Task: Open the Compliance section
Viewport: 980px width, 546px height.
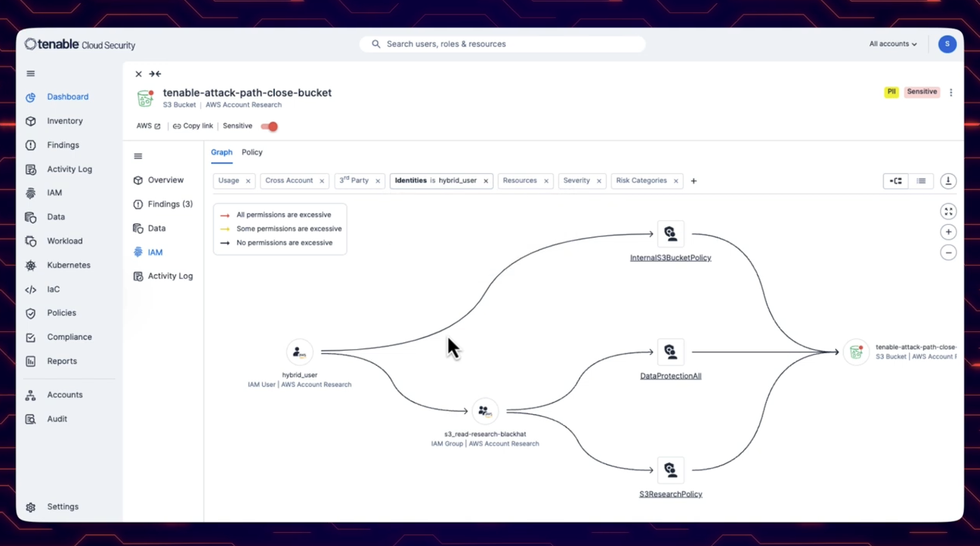Action: [59, 337]
